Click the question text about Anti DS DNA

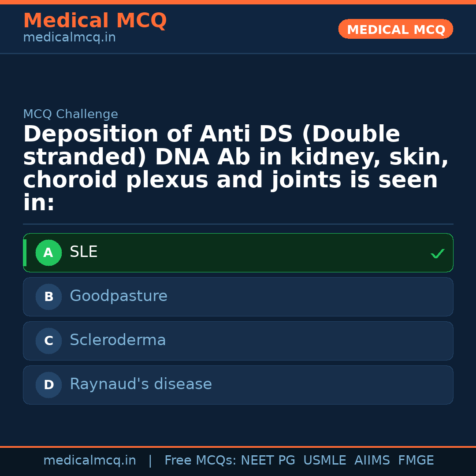point(235,167)
